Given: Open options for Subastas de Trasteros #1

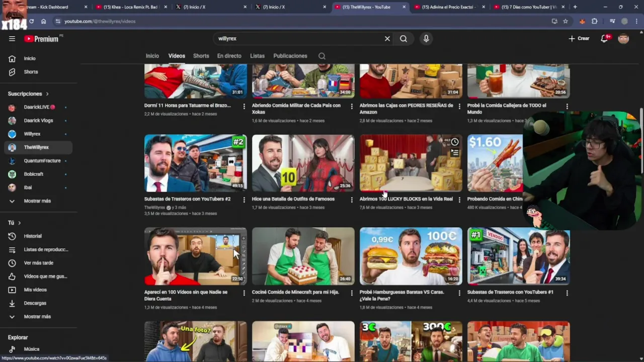Looking at the screenshot, I should tap(567, 293).
